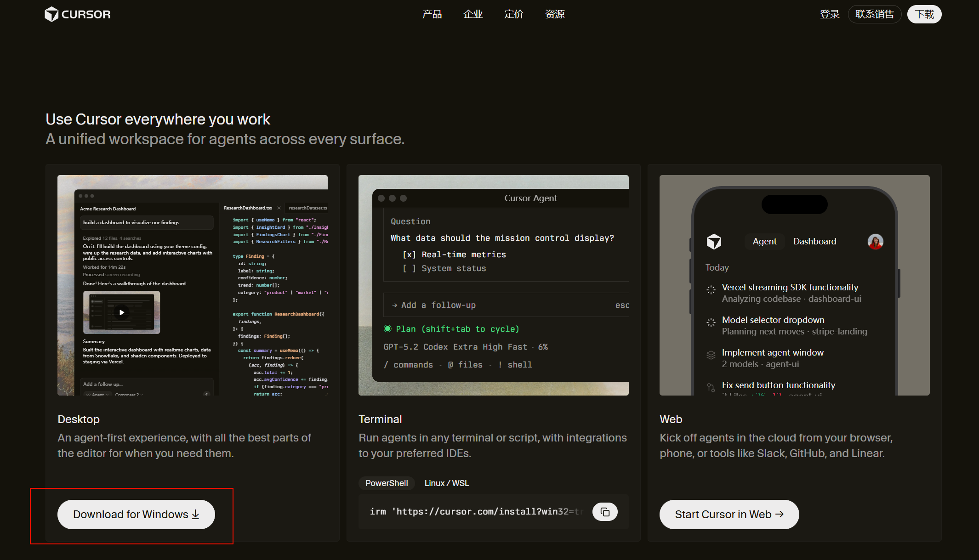Click Download for Windows
Viewport: 979px width, 560px height.
[x=136, y=515]
